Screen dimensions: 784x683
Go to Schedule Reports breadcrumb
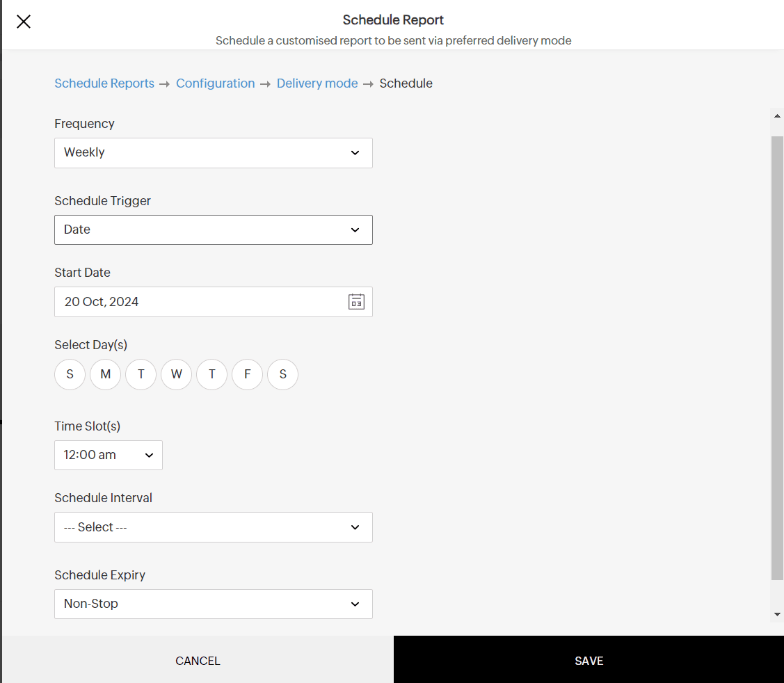point(104,83)
